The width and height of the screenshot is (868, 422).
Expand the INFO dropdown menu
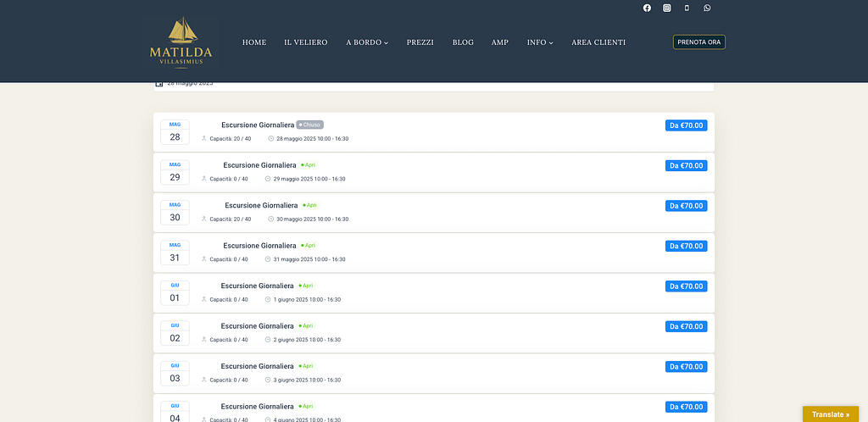[x=539, y=42]
